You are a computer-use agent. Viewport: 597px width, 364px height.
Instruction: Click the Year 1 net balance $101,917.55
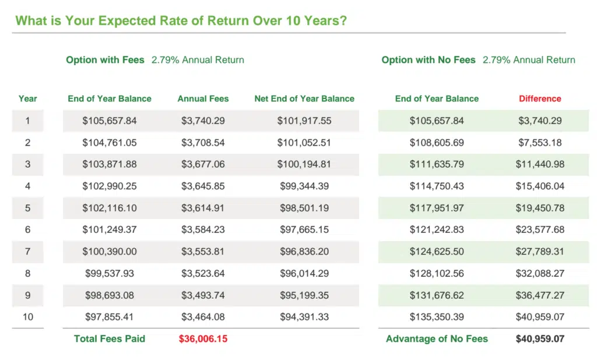point(304,121)
